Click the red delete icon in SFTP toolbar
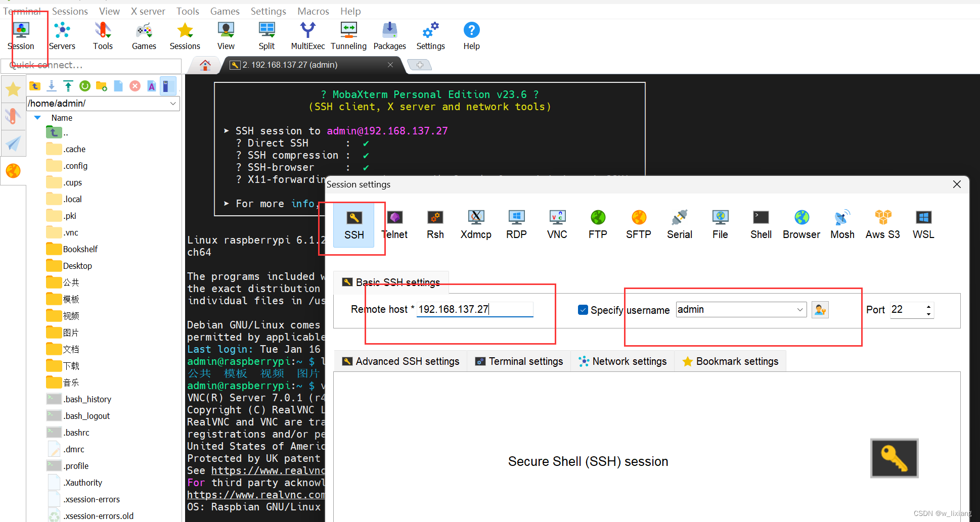The width and height of the screenshot is (980, 522). pos(135,86)
